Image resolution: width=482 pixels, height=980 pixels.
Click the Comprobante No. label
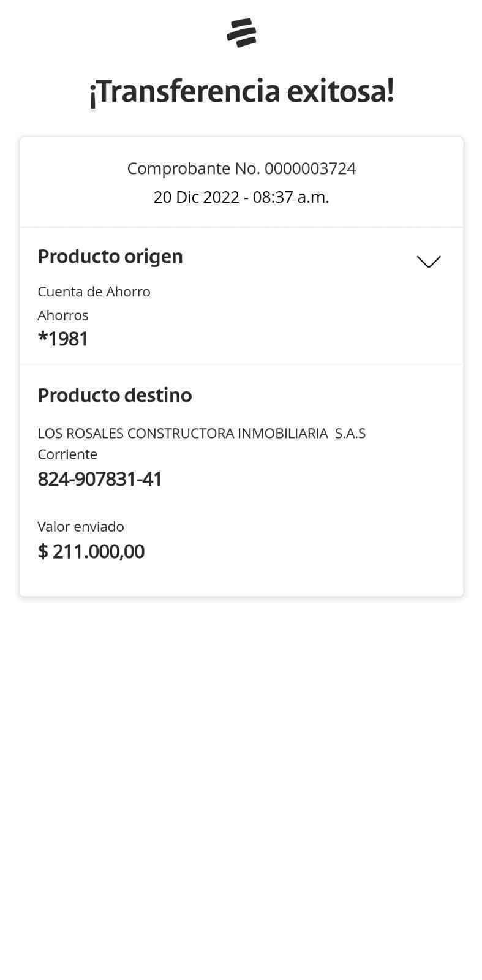pos(194,168)
